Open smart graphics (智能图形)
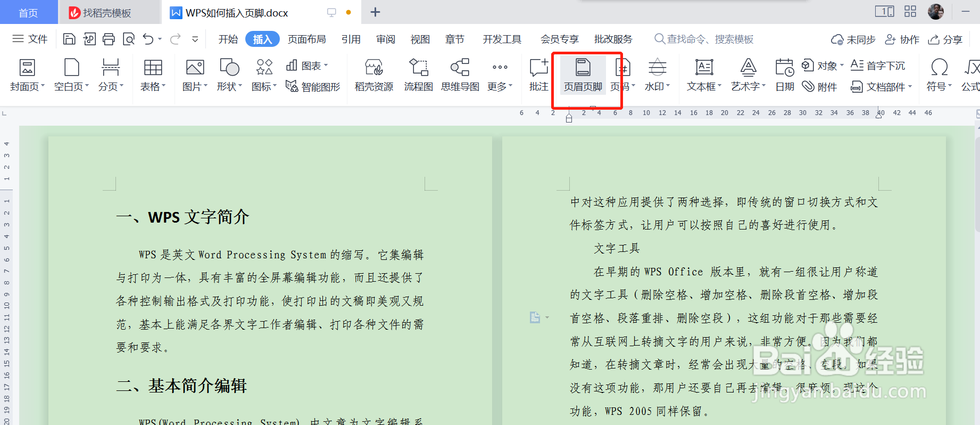The height and width of the screenshot is (425, 980). (313, 86)
